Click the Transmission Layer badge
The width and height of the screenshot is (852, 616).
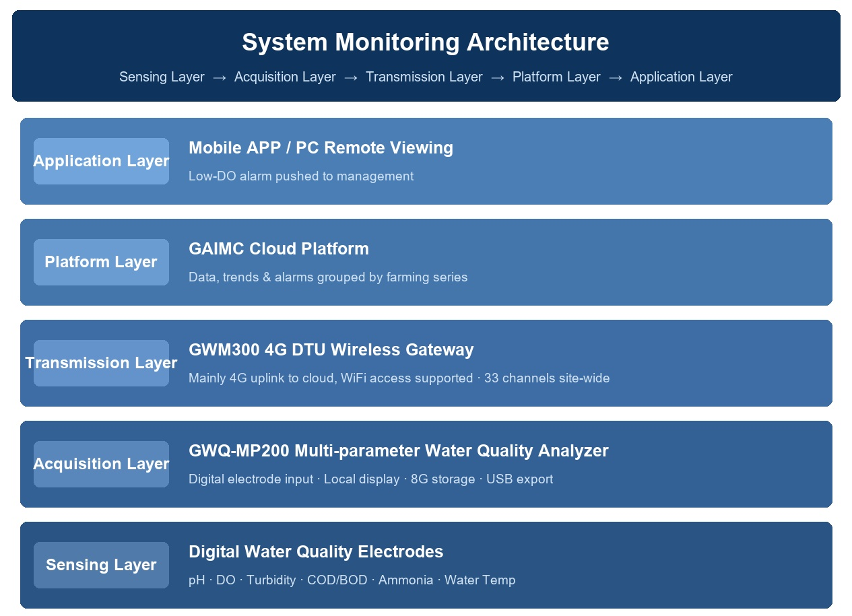pos(101,363)
